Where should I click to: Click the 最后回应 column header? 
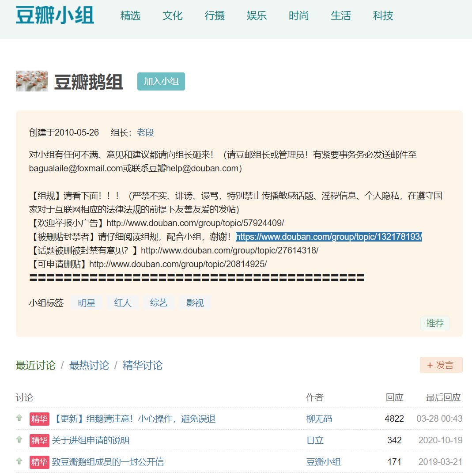(443, 397)
